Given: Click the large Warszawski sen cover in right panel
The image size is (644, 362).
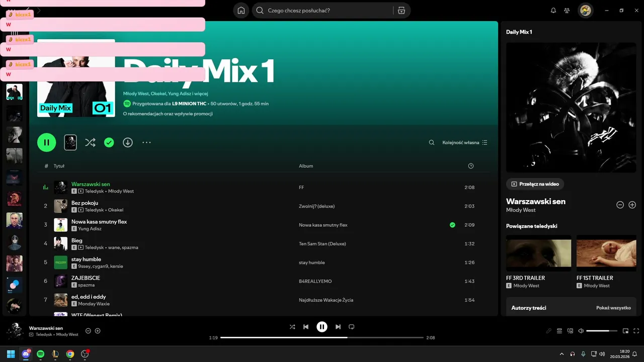Looking at the screenshot, I should (x=571, y=107).
